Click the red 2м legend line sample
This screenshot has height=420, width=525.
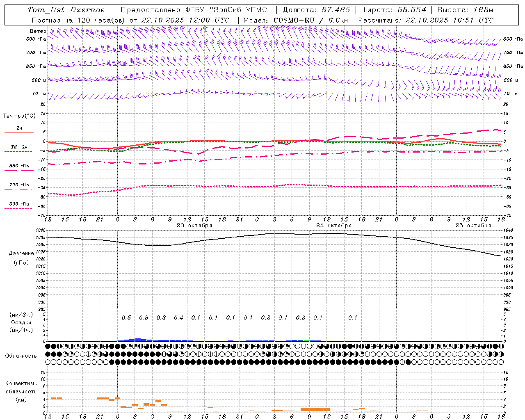pos(19,132)
